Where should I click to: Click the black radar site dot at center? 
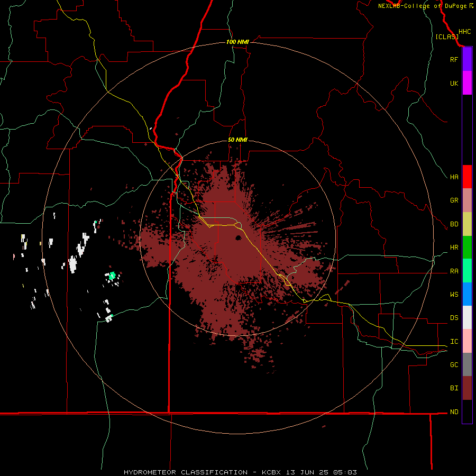coord(239,237)
